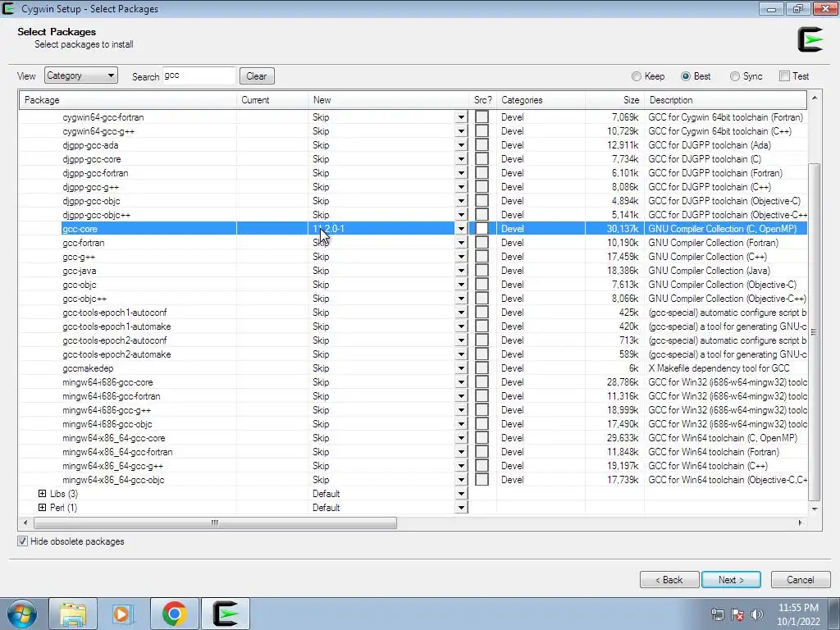Open Windows Start menu orb
The image size is (840, 630).
point(21,614)
